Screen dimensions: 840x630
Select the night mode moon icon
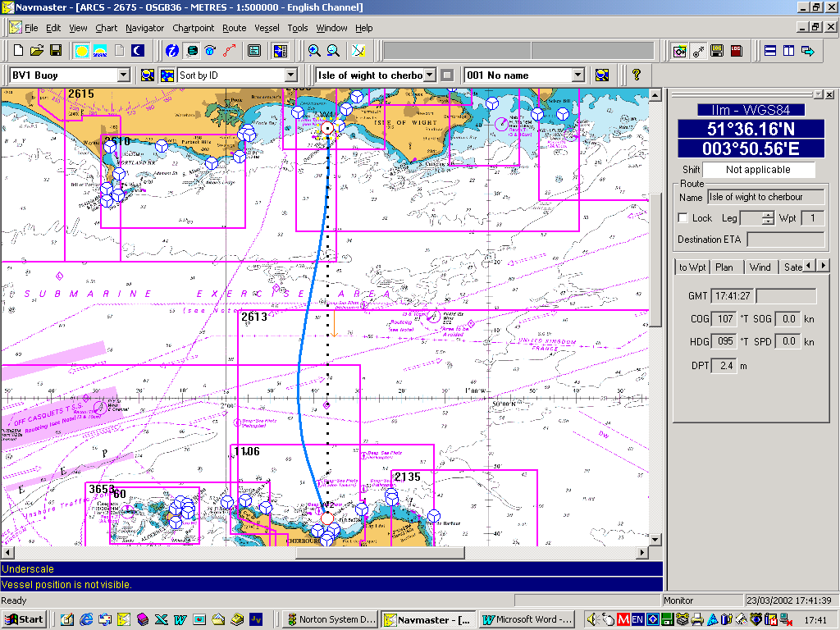[x=138, y=51]
